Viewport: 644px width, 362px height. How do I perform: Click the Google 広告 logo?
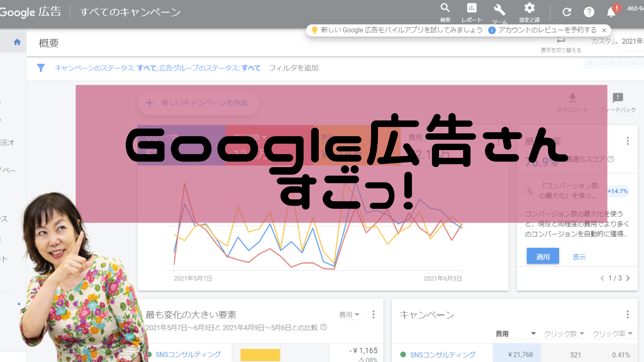pos(30,12)
